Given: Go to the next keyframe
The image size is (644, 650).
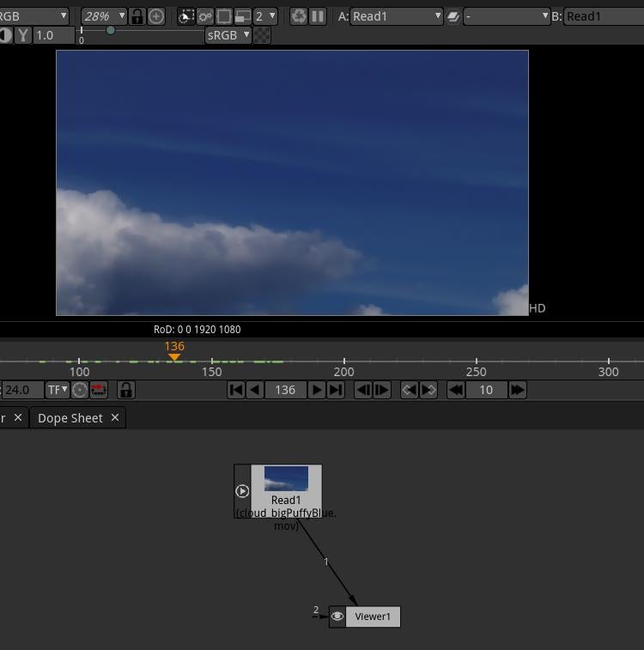Looking at the screenshot, I should [x=428, y=390].
